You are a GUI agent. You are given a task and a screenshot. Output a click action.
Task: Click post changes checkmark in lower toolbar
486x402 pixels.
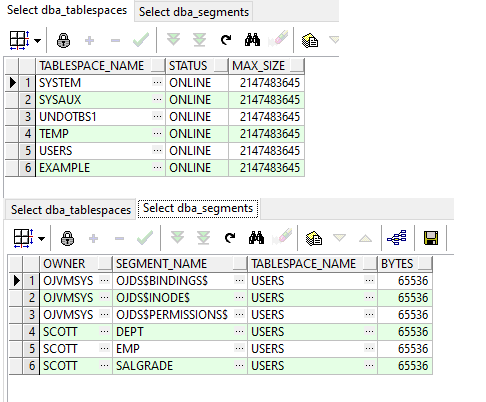pyautogui.click(x=145, y=238)
